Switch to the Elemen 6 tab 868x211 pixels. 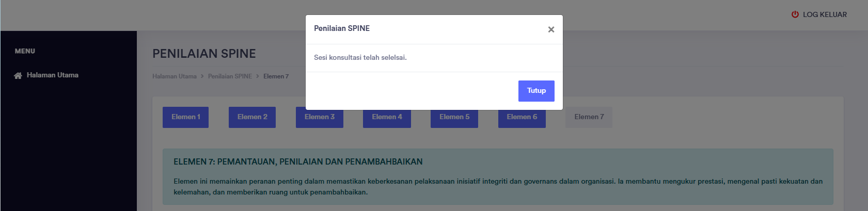522,118
